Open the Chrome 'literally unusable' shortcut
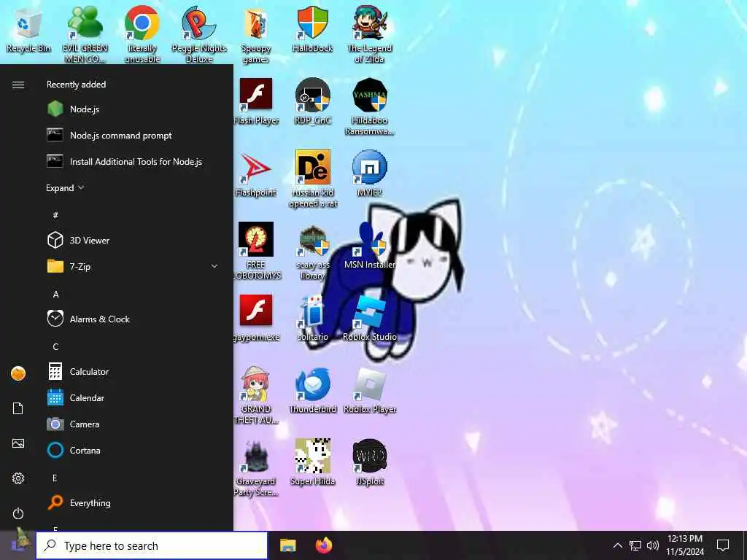 142,34
